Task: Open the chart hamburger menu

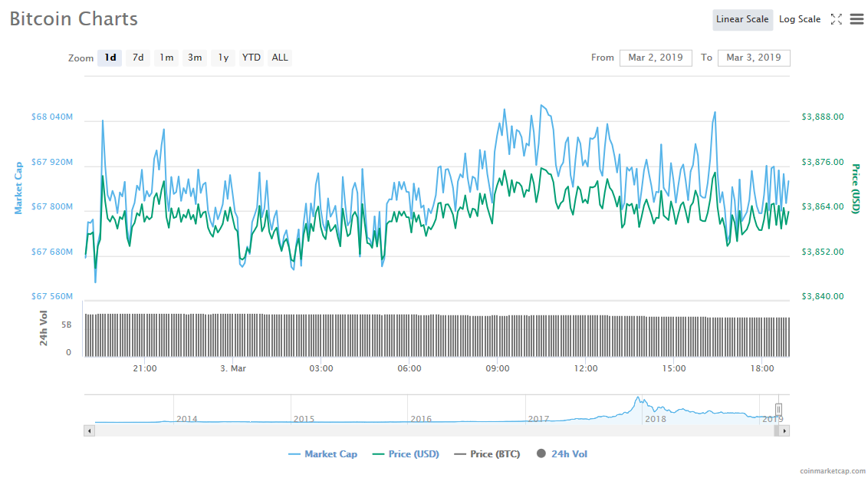Action: (856, 19)
